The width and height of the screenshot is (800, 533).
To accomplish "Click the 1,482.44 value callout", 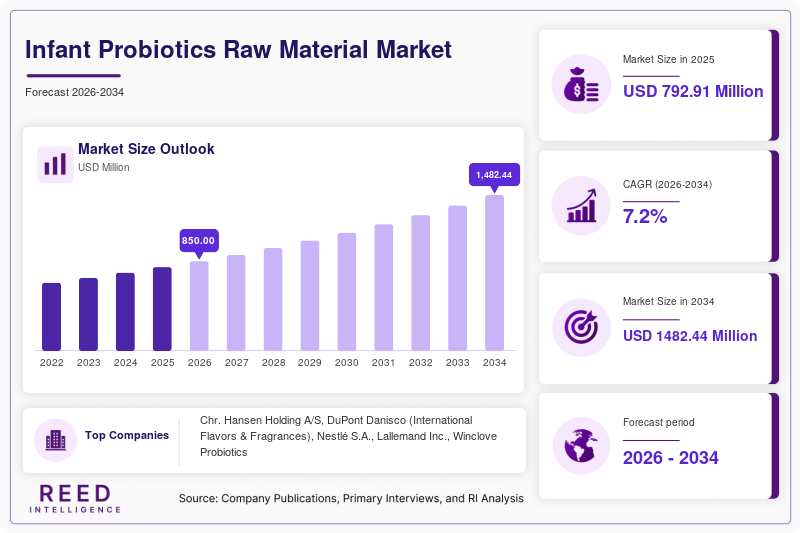I will pyautogui.click(x=494, y=175).
